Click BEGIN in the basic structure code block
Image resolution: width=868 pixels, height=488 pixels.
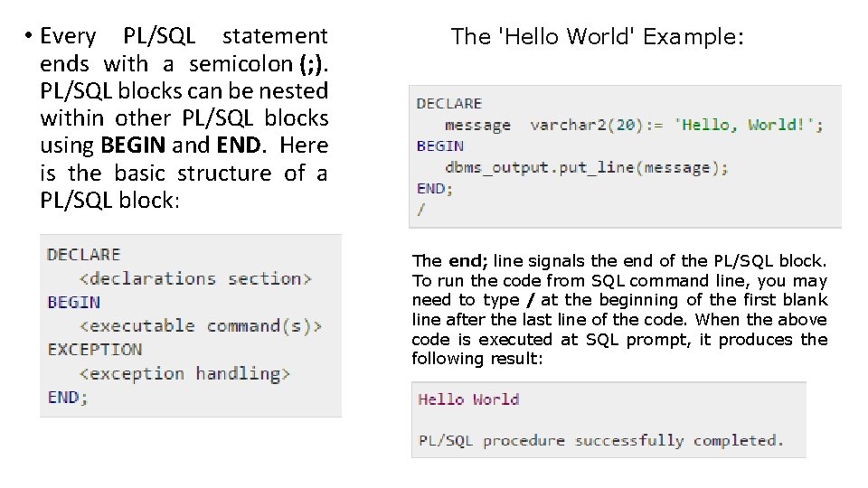point(73,302)
